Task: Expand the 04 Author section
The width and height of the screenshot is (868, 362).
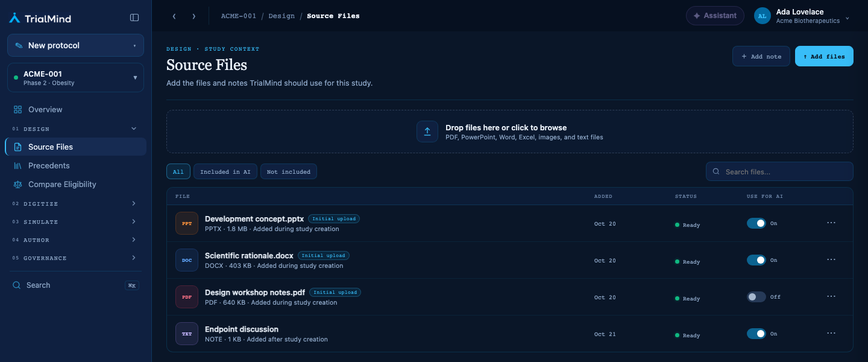Action: coord(134,240)
